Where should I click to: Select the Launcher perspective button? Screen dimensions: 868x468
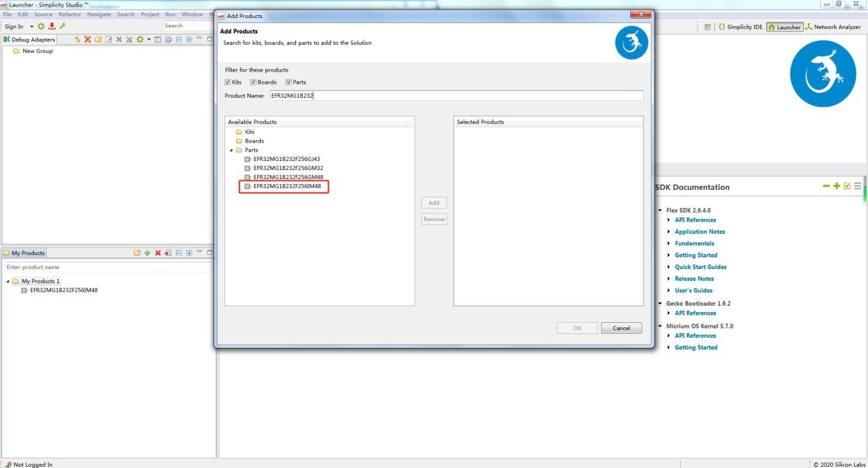[x=784, y=27]
